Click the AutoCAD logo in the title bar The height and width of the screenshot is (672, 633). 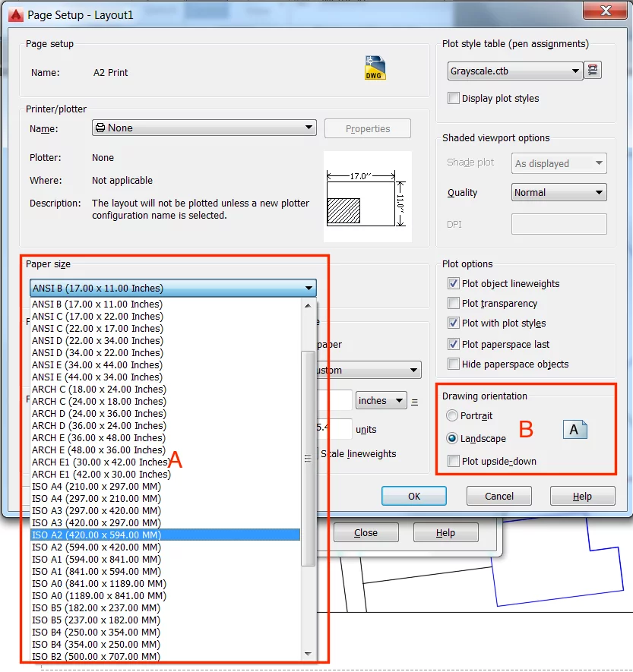click(14, 13)
